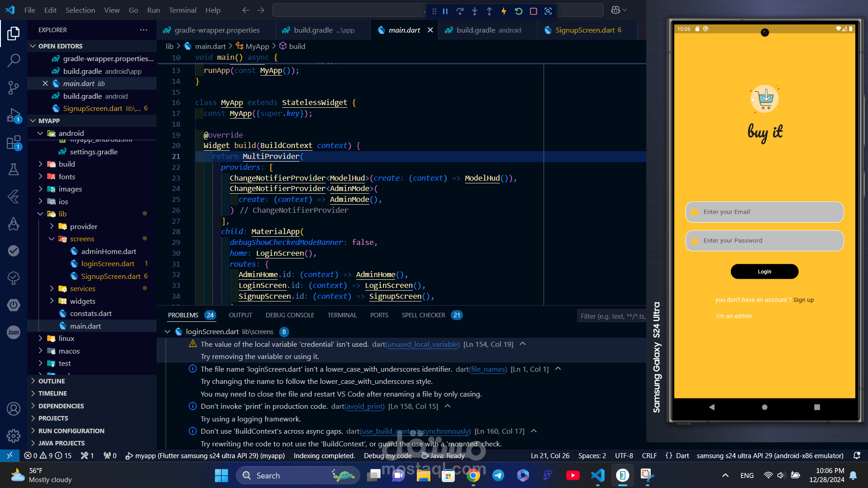Collapse loginScreen.dart problems group
This screenshot has width=868, height=488.
pos(167,332)
